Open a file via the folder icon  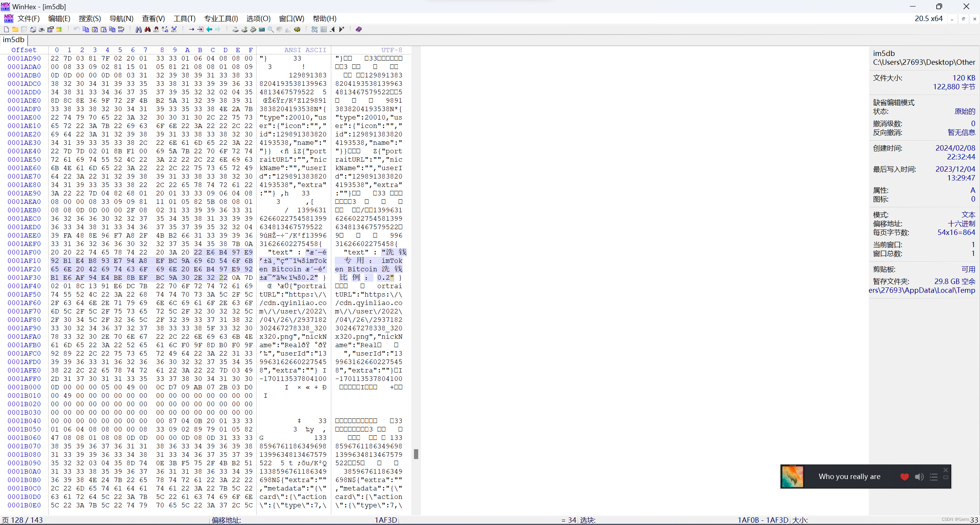15,30
